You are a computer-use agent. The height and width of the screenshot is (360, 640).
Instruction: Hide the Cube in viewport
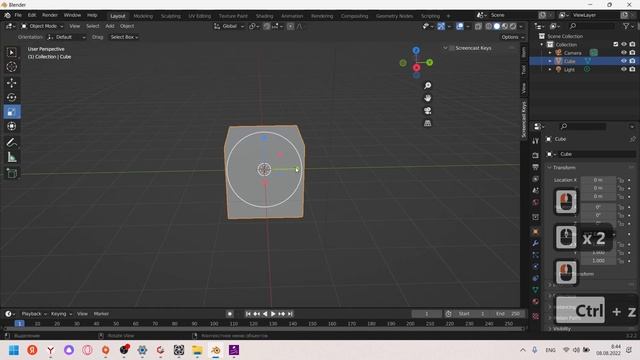coord(624,61)
